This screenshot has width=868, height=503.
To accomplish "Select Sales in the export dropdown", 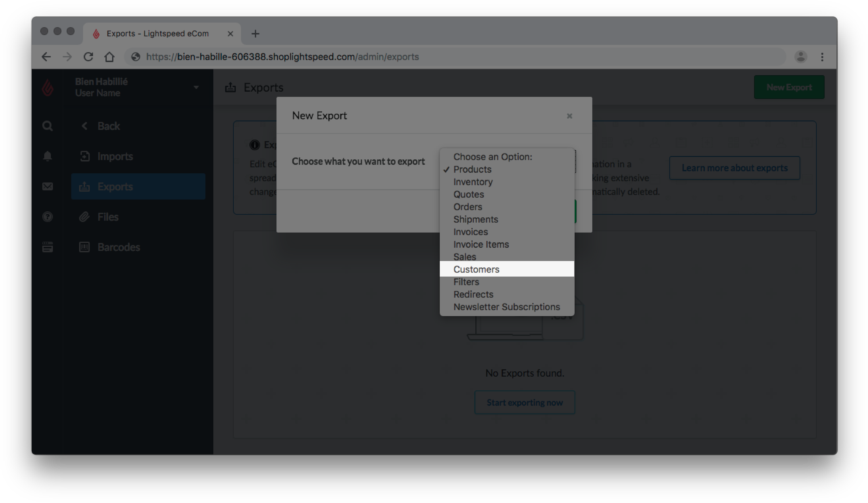I will coord(507,257).
